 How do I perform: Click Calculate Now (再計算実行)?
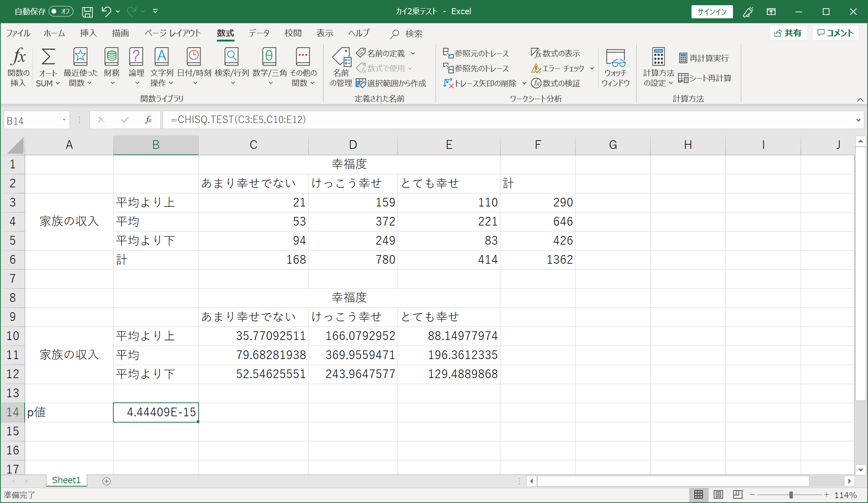click(x=704, y=58)
